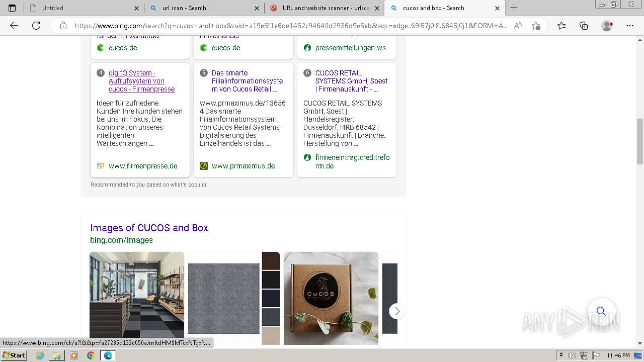The image size is (644, 362).
Task: Open media player from taskbar
Action: pos(74,355)
